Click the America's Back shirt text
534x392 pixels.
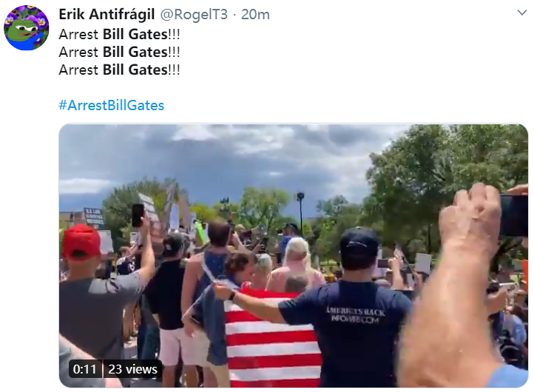pyautogui.click(x=356, y=315)
